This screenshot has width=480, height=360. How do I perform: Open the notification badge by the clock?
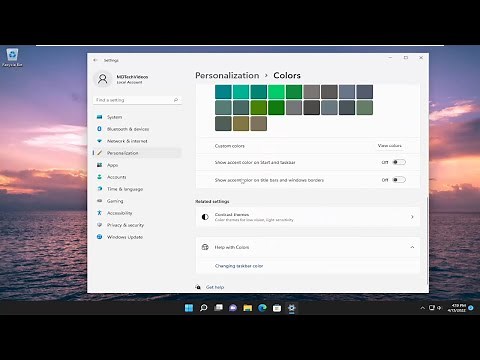point(471,308)
